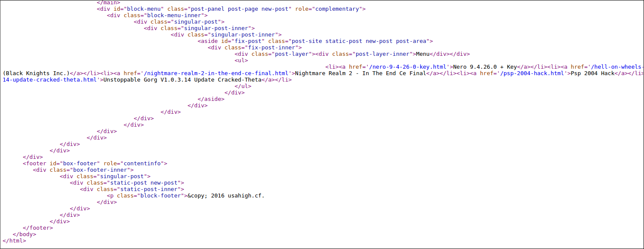Click the closing </ul> tag
Image resolution: width=644 pixels, height=249 pixels.
coord(243,86)
